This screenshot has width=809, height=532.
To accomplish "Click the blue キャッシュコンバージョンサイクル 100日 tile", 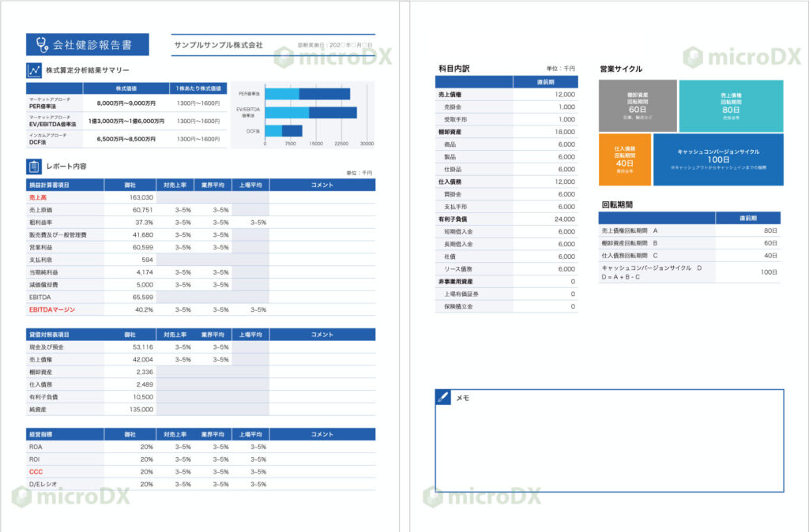I will (718, 159).
